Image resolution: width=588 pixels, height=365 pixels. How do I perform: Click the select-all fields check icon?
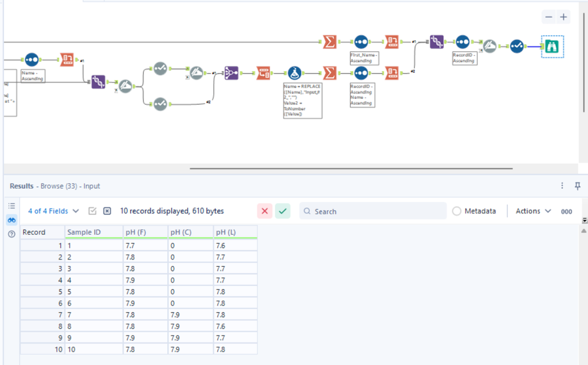(92, 211)
